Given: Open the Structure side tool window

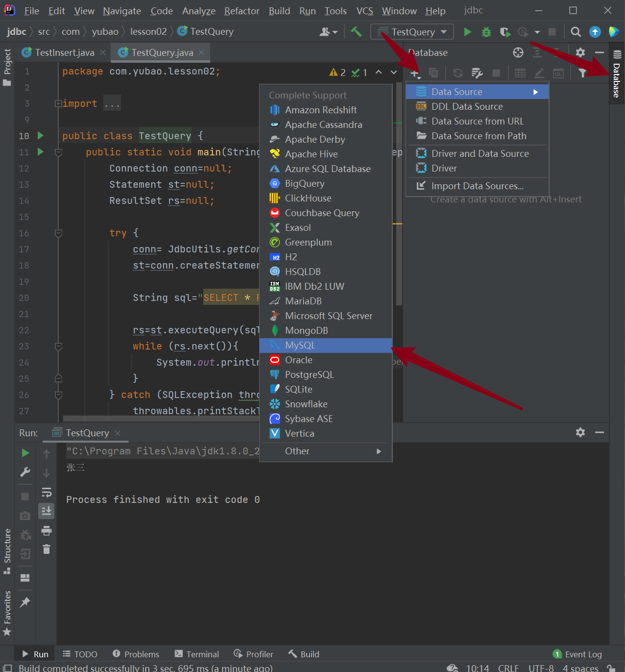Looking at the screenshot, I should pyautogui.click(x=7, y=550).
